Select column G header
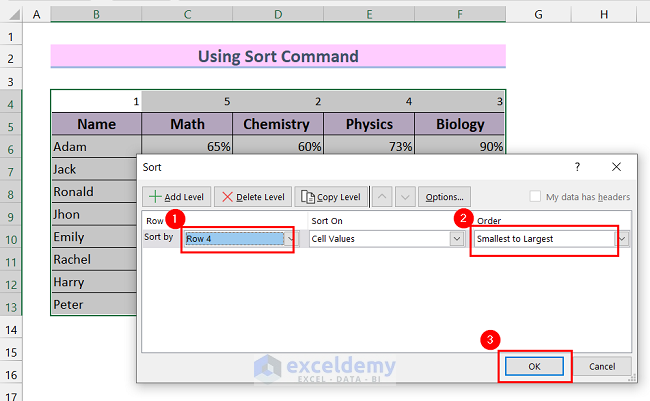This screenshot has width=650, height=401. coord(538,15)
